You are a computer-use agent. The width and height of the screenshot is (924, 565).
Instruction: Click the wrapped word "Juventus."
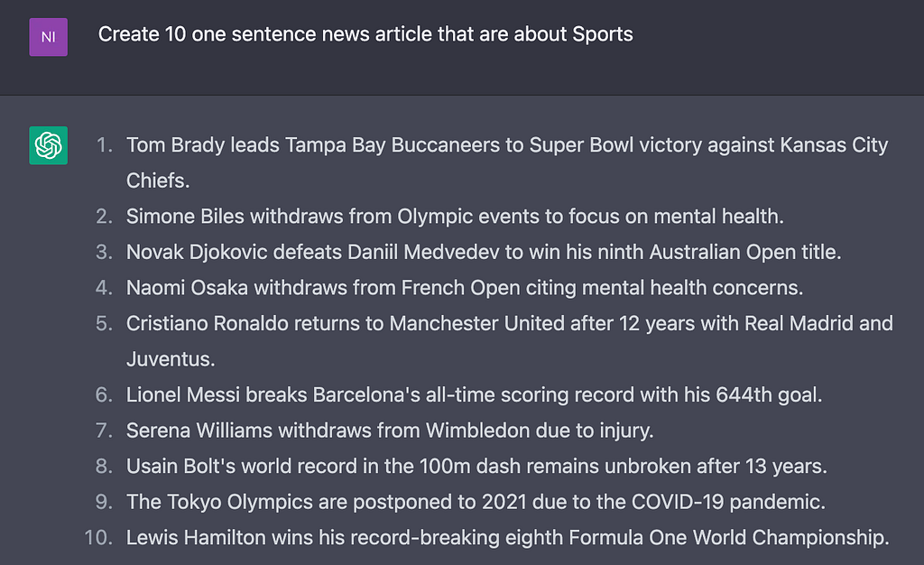[171, 359]
